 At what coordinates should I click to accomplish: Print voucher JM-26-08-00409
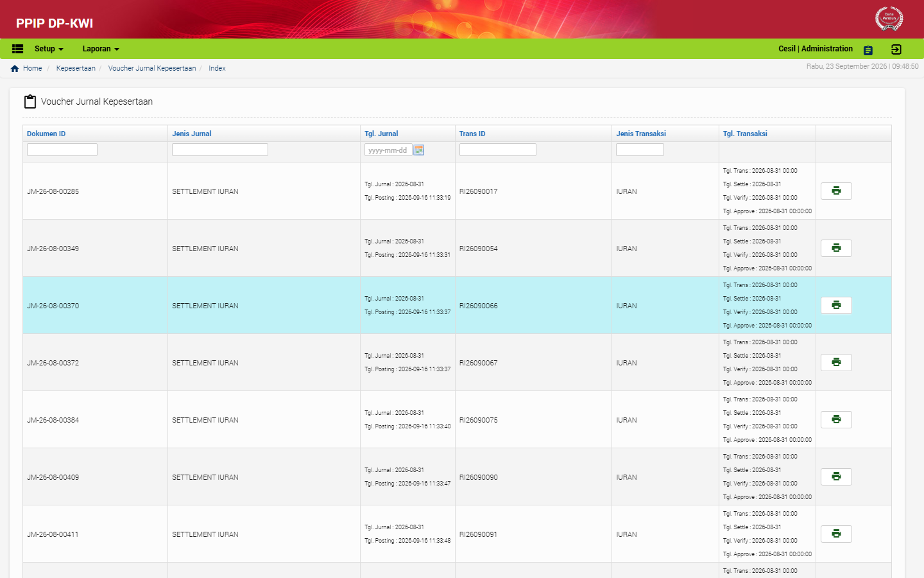coord(836,477)
